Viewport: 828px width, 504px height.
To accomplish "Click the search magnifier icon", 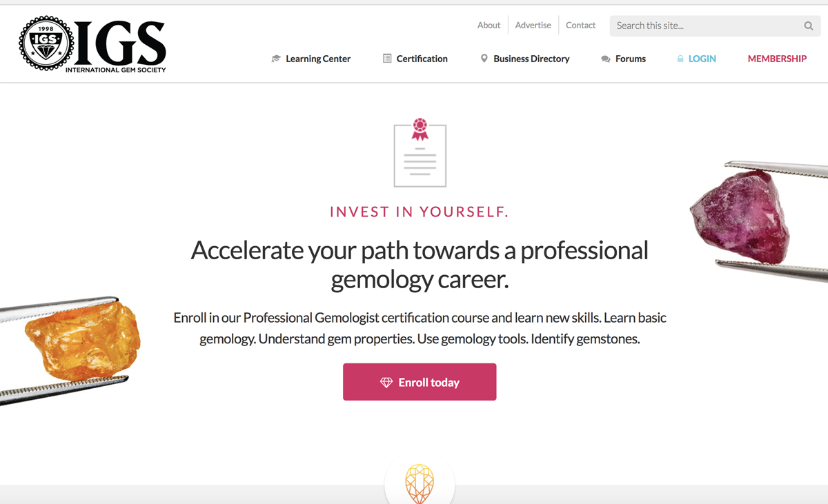I will (x=808, y=26).
